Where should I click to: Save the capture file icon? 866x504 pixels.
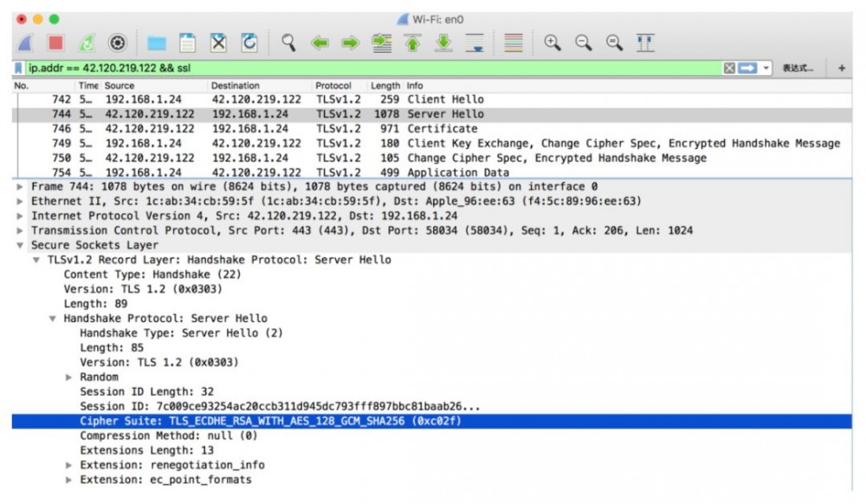point(188,43)
